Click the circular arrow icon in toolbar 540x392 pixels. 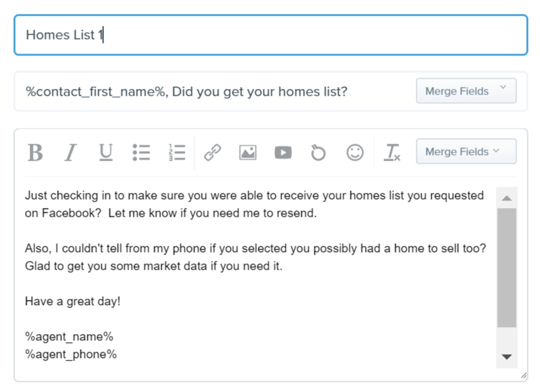pyautogui.click(x=318, y=153)
